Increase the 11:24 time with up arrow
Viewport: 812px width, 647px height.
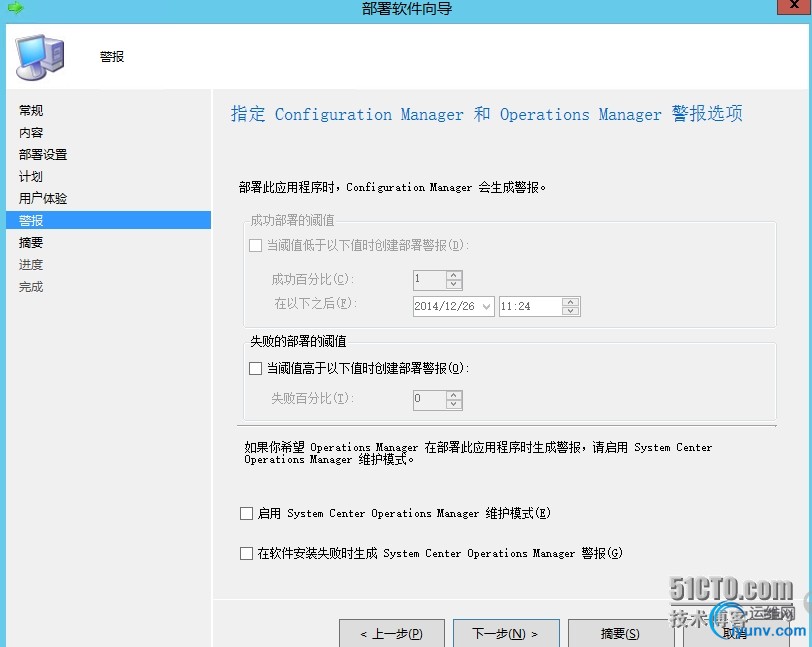pos(571,301)
